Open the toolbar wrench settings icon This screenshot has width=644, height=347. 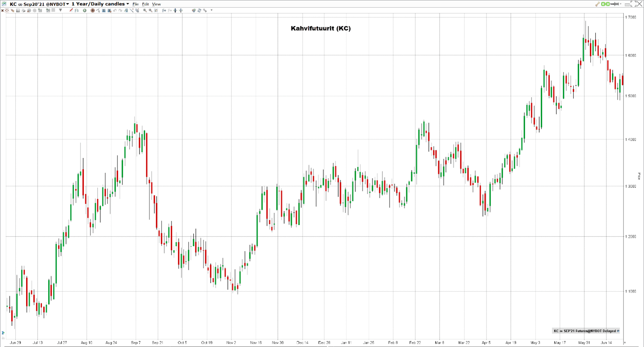(204, 10)
